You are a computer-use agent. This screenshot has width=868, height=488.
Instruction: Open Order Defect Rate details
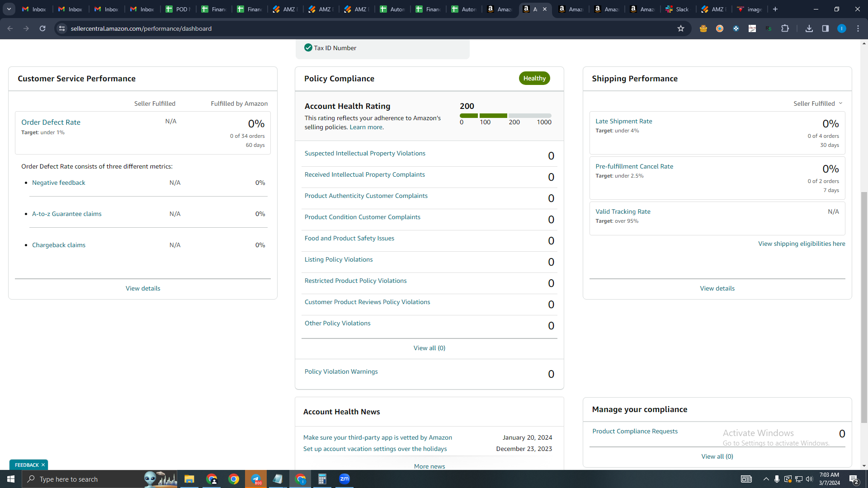[51, 122]
